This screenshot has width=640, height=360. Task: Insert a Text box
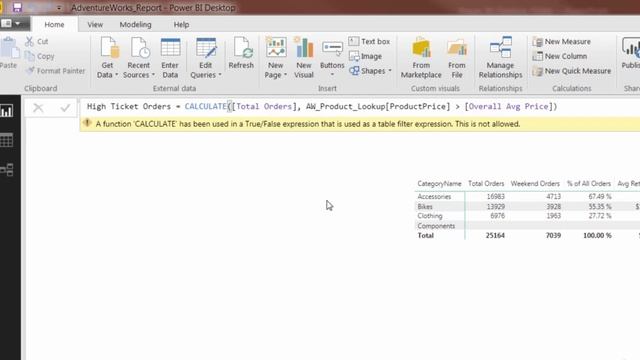tap(369, 41)
